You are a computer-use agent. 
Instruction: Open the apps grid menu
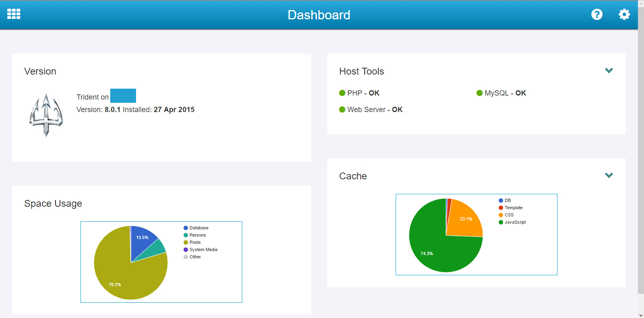coord(14,14)
